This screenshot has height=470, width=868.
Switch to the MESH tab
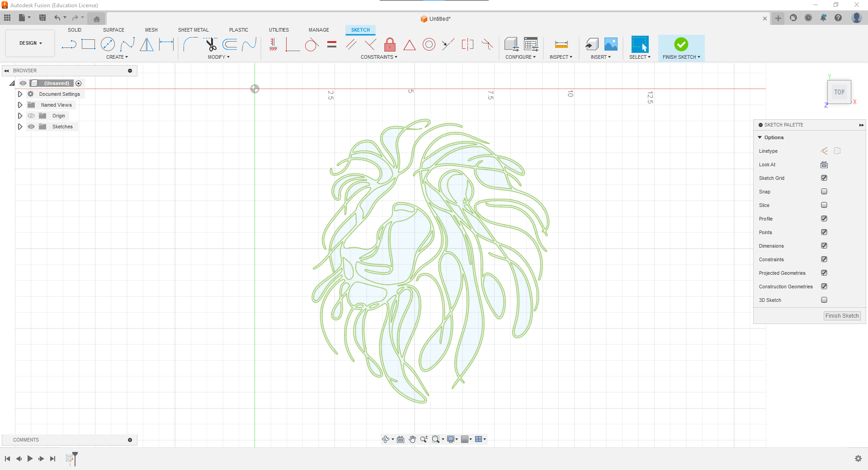[151, 30]
